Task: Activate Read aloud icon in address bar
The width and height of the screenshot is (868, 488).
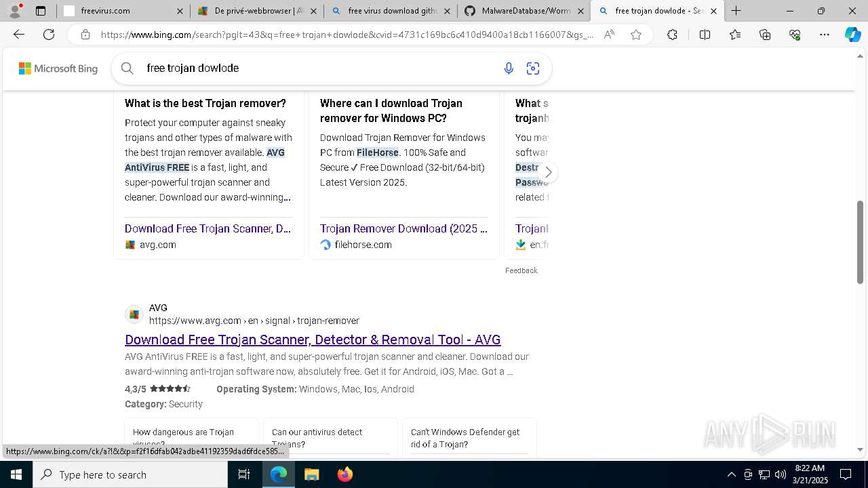Action: click(609, 35)
